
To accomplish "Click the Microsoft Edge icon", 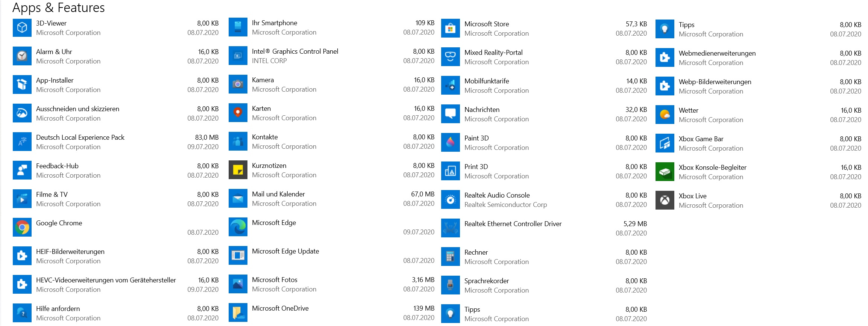I will pos(238,227).
